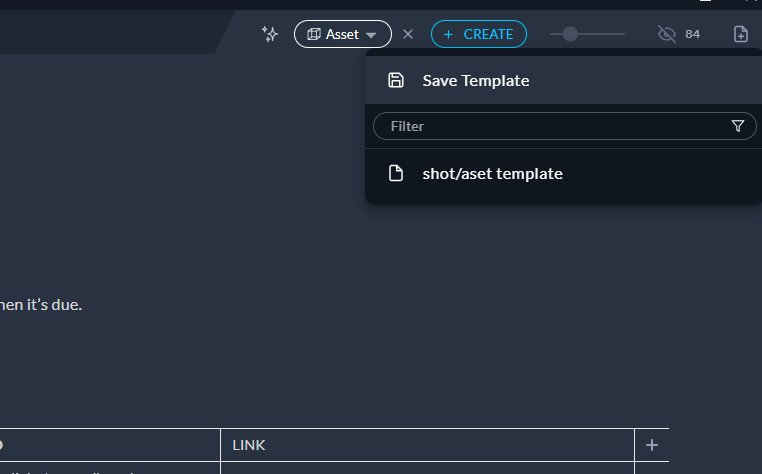
Task: Click the cube icon in the Asset pill
Action: [x=313, y=34]
